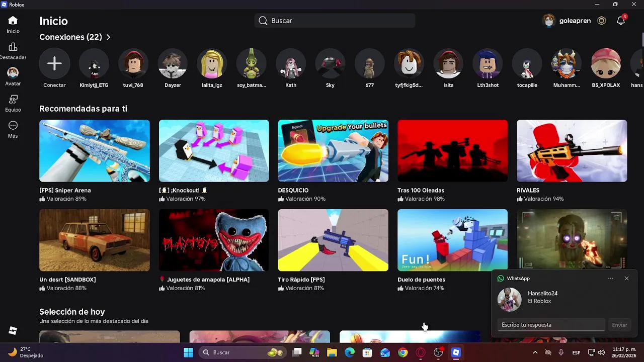644x362 pixels.
Task: Open ¡Knockout! penguin game thumbnail
Action: (x=214, y=151)
